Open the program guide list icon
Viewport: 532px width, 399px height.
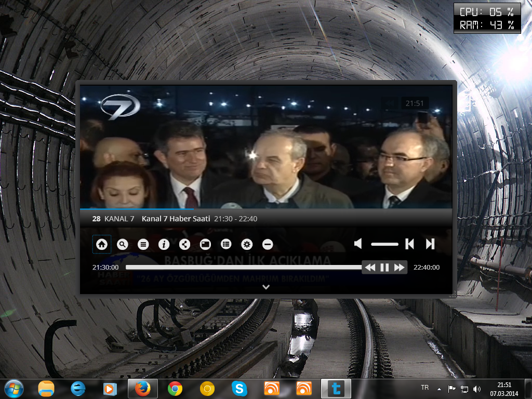[x=226, y=244]
